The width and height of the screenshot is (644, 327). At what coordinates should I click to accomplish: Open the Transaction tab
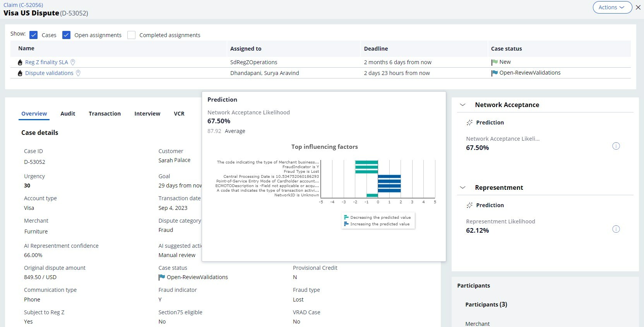coord(104,114)
